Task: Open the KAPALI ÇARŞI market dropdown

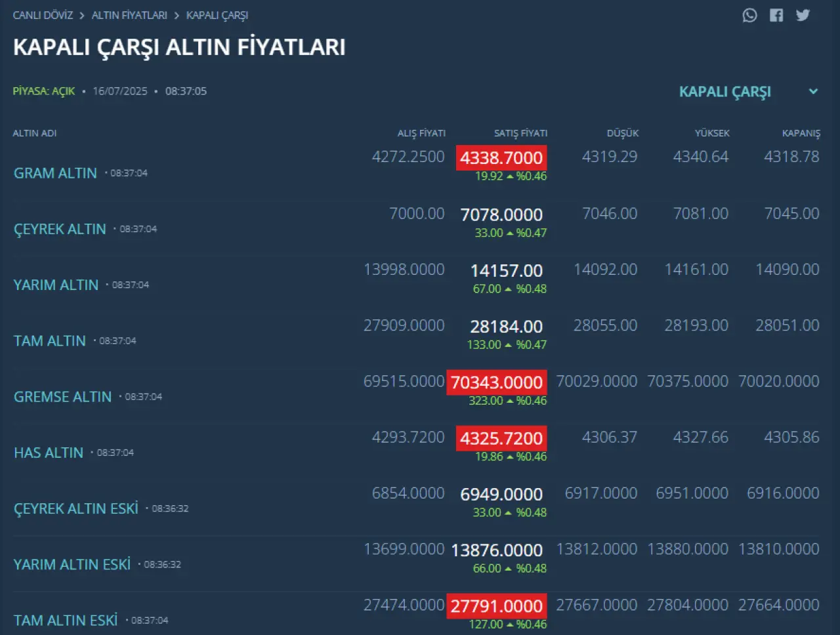Action: [724, 92]
